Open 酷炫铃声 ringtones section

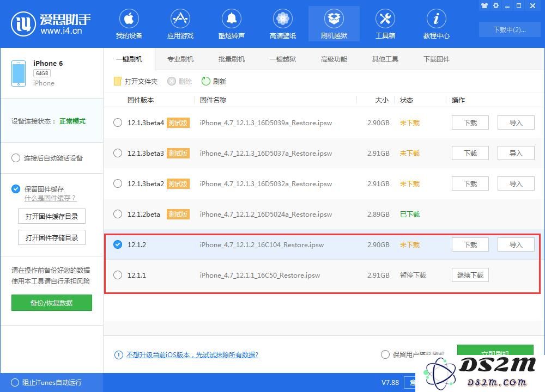pos(232,24)
